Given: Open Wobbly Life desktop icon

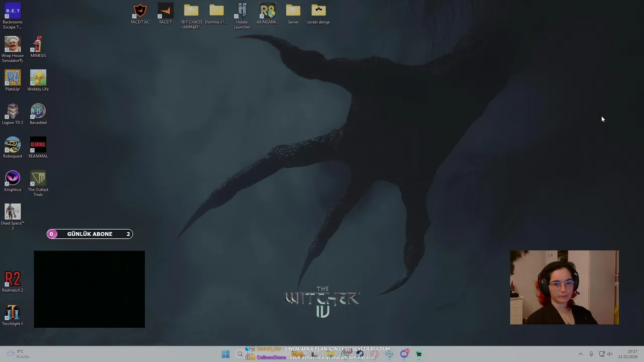Looking at the screenshot, I should point(38,80).
